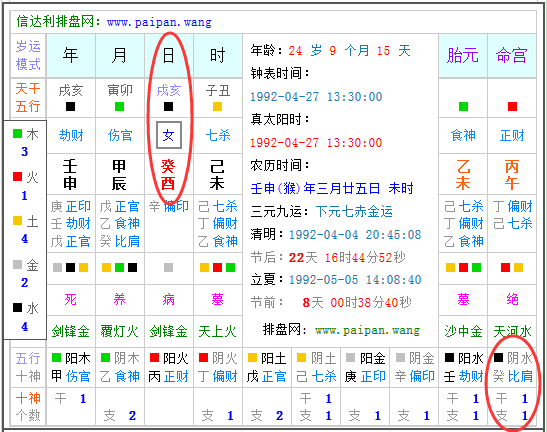Click 下元七赤金运 value
Image resolution: width=547 pixels, height=432 pixels.
pos(354,211)
